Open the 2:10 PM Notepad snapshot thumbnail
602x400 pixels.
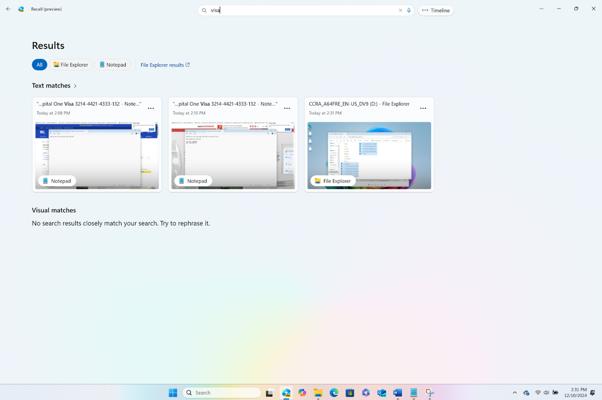click(x=233, y=155)
